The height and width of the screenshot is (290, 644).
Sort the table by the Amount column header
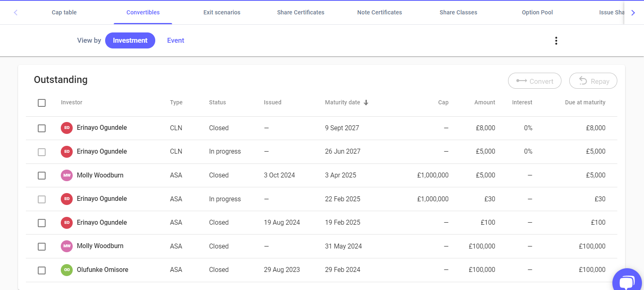pyautogui.click(x=485, y=103)
